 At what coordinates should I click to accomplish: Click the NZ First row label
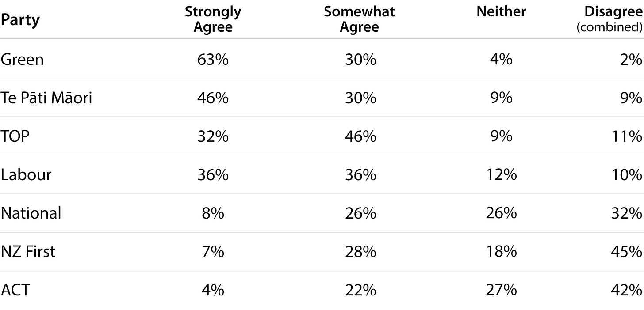[x=28, y=252]
